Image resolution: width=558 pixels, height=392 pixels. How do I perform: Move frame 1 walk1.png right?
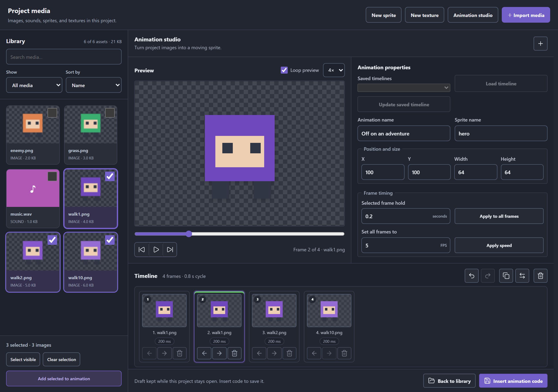[x=164, y=353]
